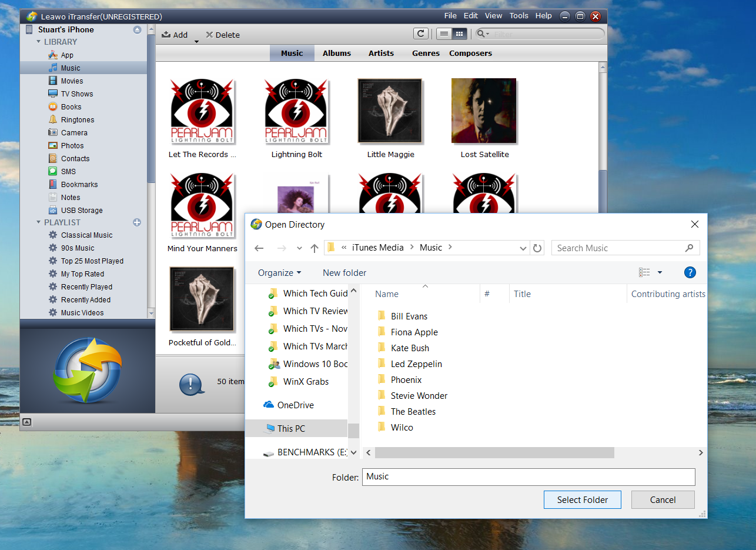The image size is (756, 550).
Task: Open the Recently Added playlist
Action: pyautogui.click(x=86, y=299)
